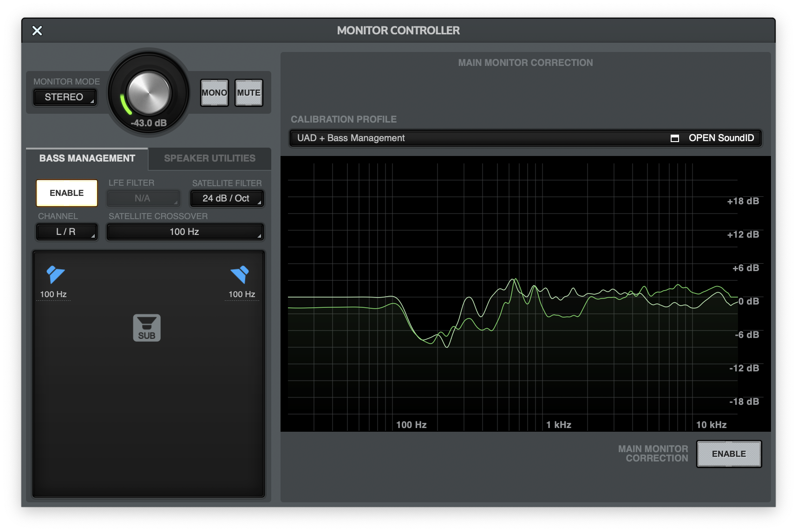797x532 pixels.
Task: Click the left speaker's 100 Hz value
Action: [x=53, y=294]
